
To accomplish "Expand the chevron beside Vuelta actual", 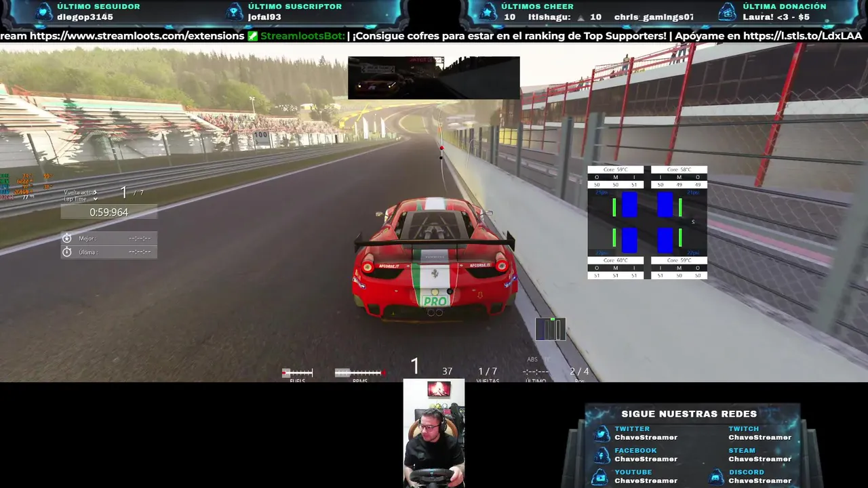I will tap(95, 192).
